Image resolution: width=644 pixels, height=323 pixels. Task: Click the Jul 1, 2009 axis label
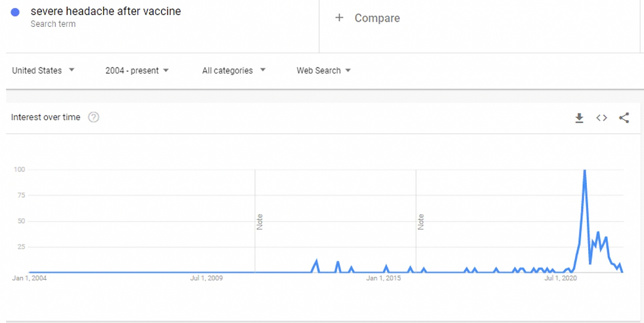click(206, 278)
